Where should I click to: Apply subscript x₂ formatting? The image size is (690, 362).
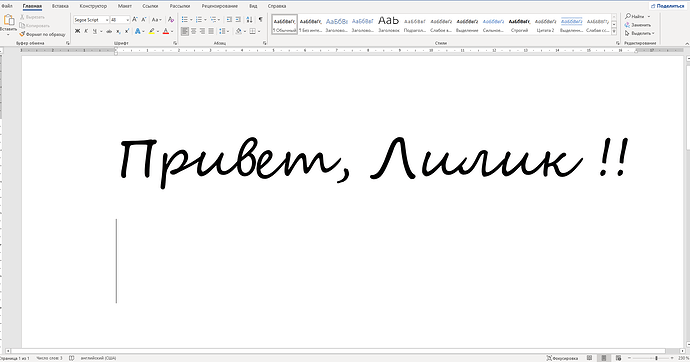[x=118, y=31]
